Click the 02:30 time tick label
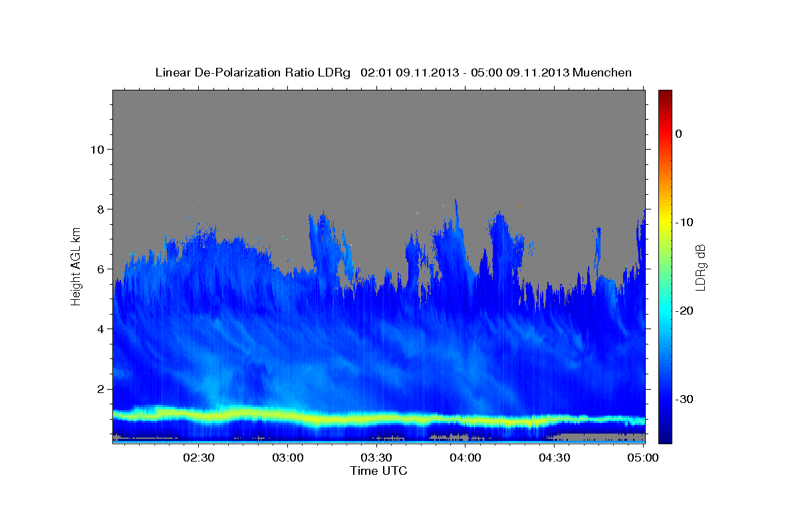 click(x=199, y=458)
